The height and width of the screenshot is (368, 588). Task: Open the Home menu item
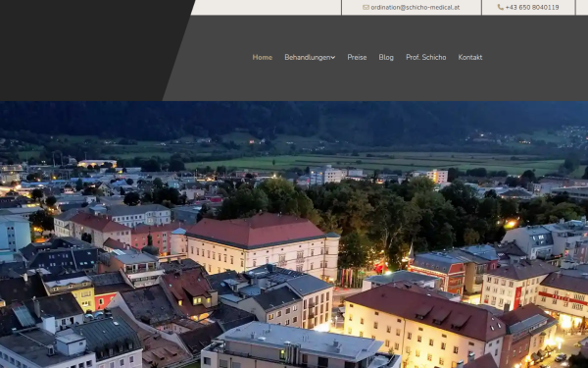coord(262,58)
